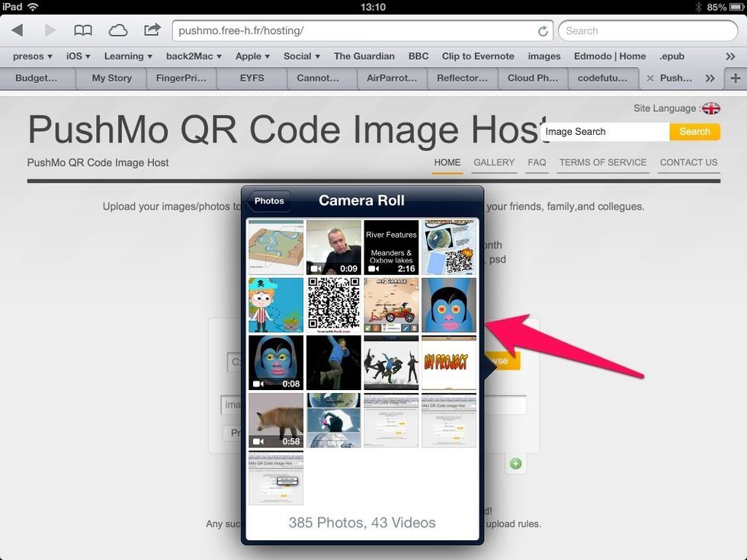Select the 0:09 man video
This screenshot has width=747, height=560.
click(334, 247)
